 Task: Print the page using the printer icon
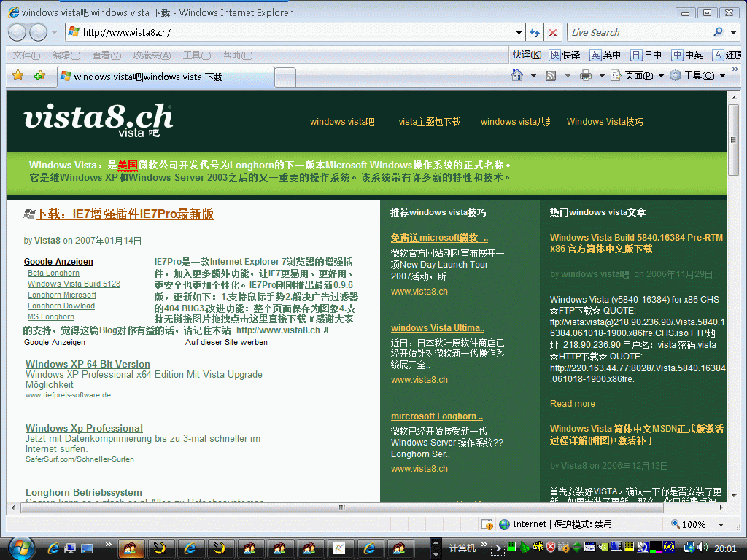click(x=586, y=75)
